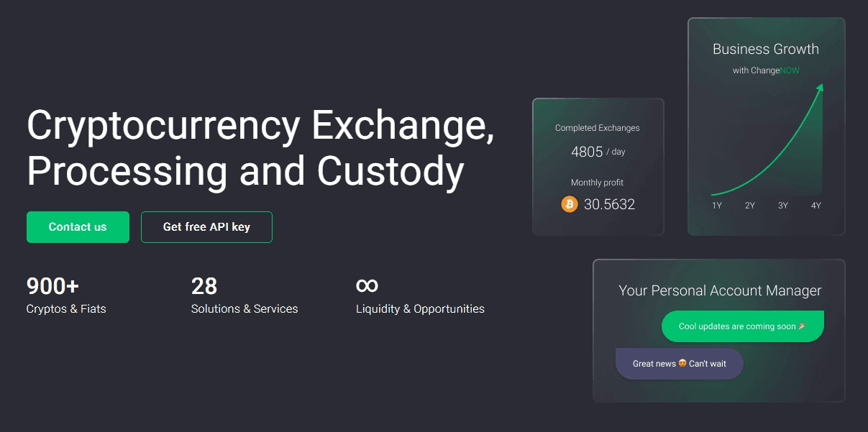Click the Bitcoin coin icon beside monthly profit

569,204
